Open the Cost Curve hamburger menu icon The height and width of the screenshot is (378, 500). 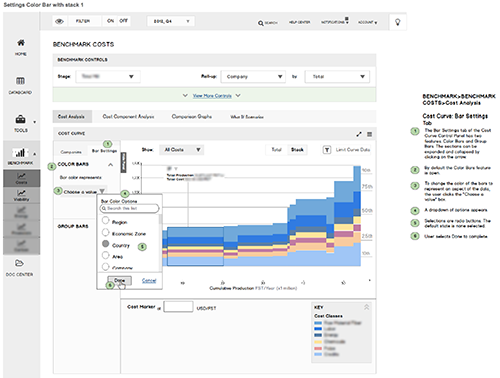tap(369, 134)
